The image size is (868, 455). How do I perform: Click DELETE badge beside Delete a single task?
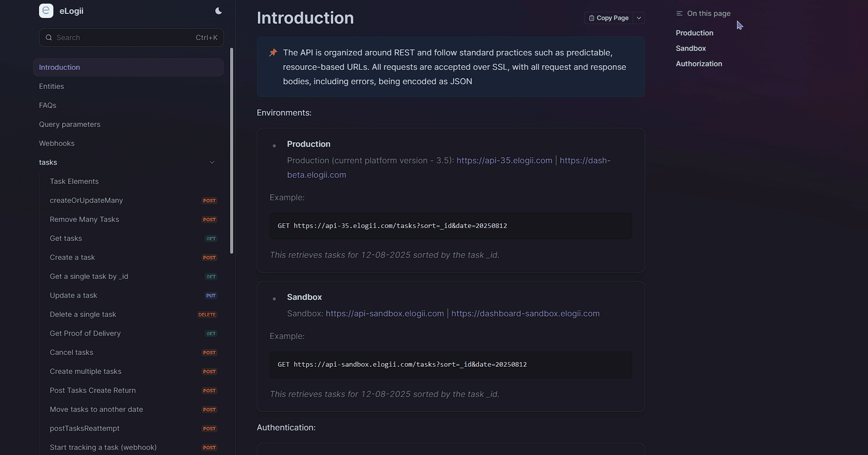point(207,315)
